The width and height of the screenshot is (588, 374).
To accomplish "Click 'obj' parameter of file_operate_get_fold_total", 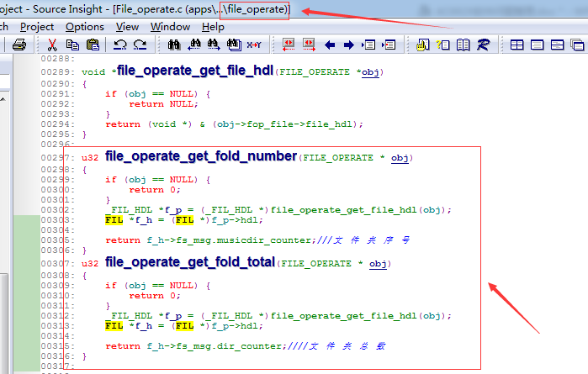I will [x=378, y=264].
